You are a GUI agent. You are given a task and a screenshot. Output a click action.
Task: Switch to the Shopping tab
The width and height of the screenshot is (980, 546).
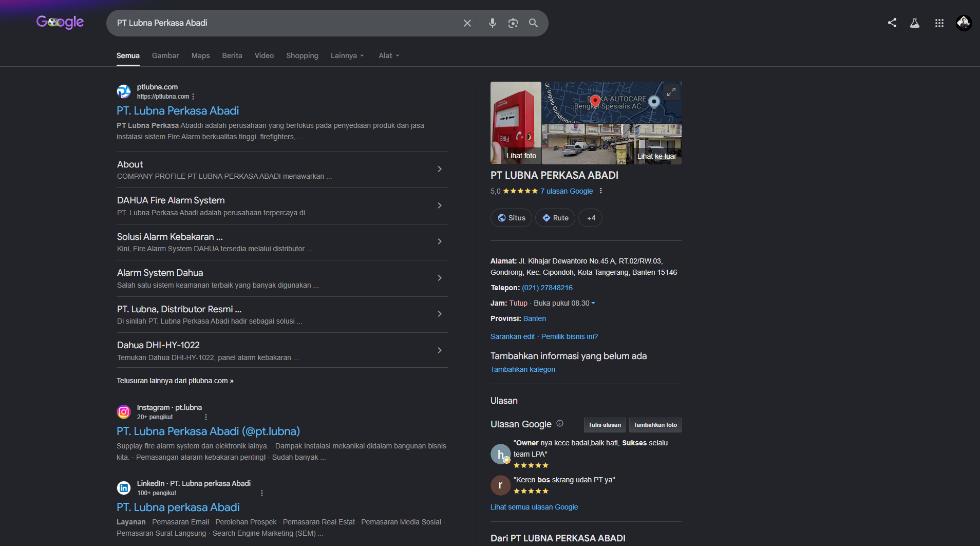click(x=302, y=55)
